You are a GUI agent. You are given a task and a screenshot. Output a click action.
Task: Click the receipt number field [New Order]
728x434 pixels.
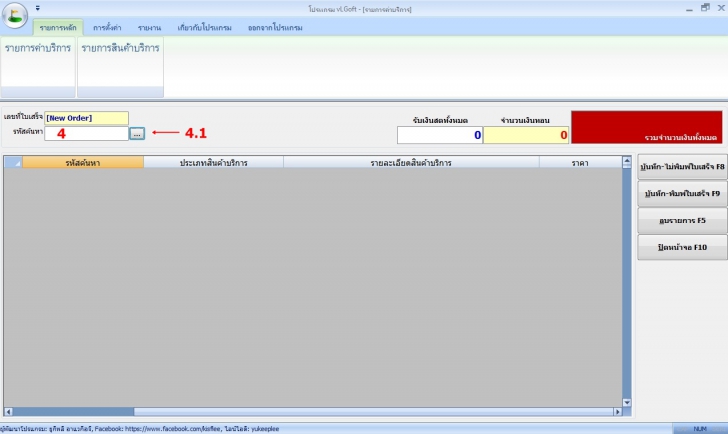[86, 118]
